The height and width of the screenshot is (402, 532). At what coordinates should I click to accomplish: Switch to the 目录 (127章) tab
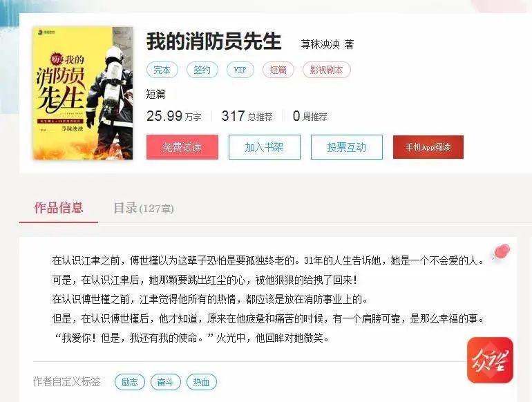(143, 208)
